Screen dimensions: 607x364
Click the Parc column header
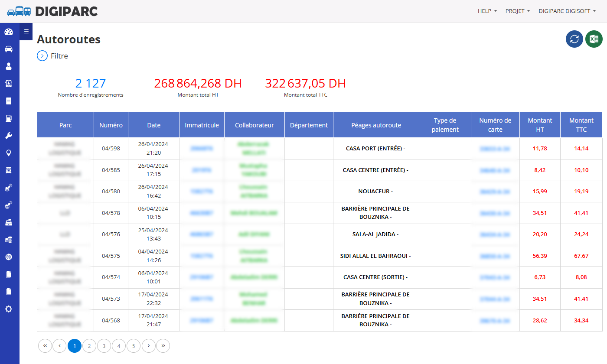[65, 125]
